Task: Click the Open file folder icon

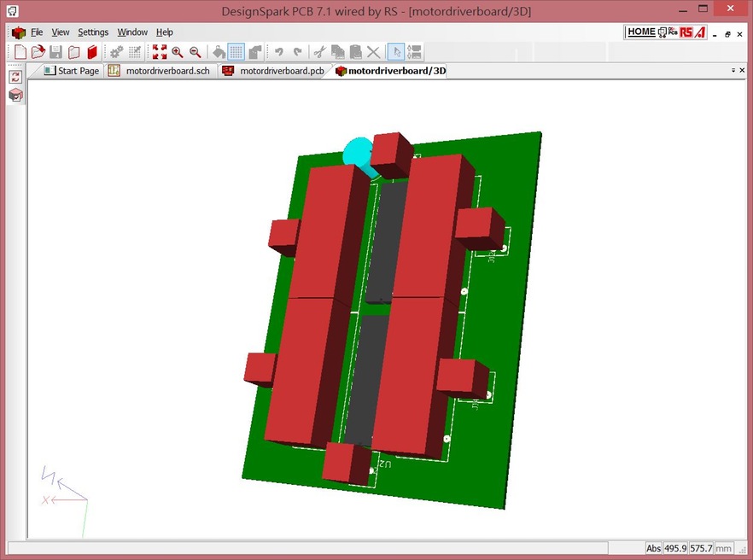Action: [x=38, y=52]
